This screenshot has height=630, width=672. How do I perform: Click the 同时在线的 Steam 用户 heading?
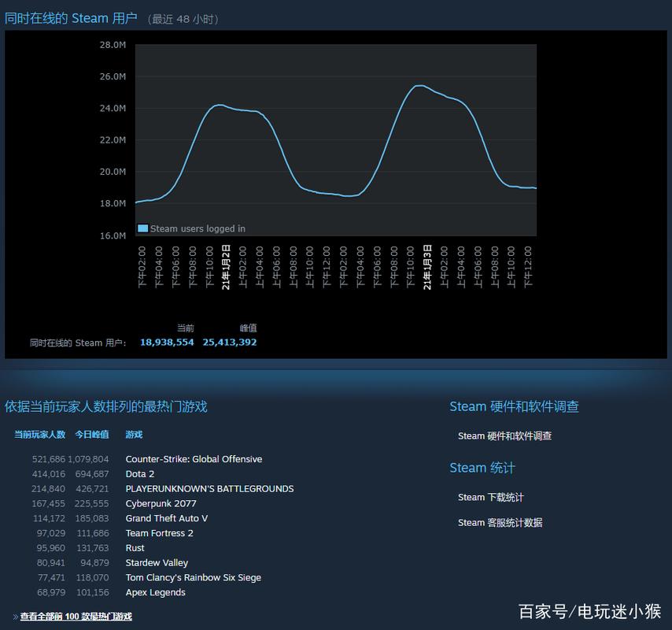point(71,18)
